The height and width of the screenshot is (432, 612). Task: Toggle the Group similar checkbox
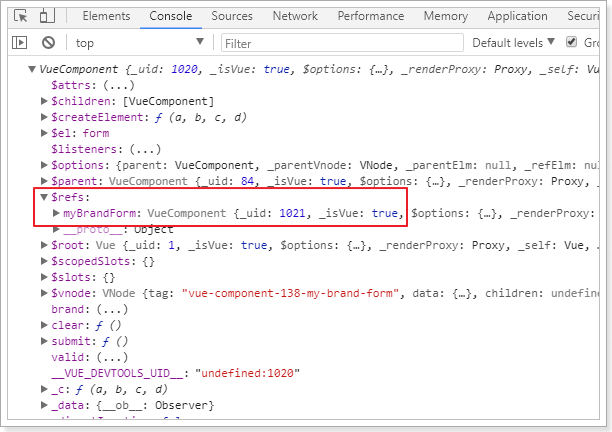click(x=572, y=42)
